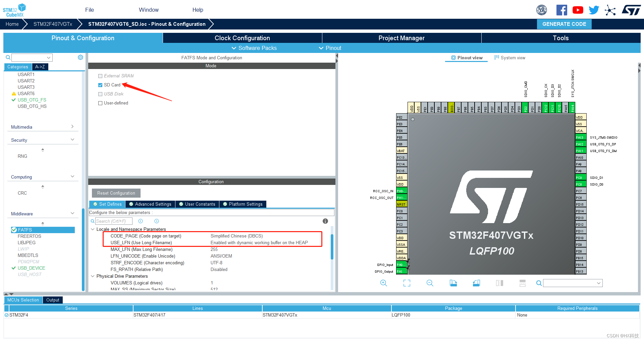Switch to the A->Z list tab

coord(40,67)
